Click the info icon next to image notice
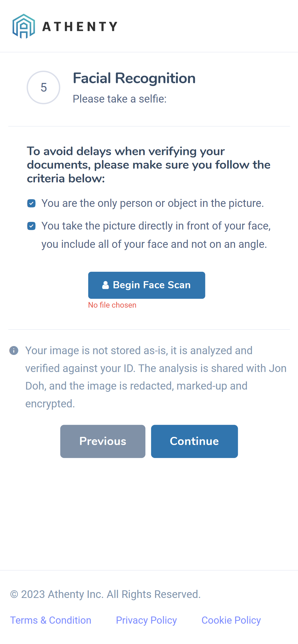This screenshot has height=644, width=298. point(14,350)
